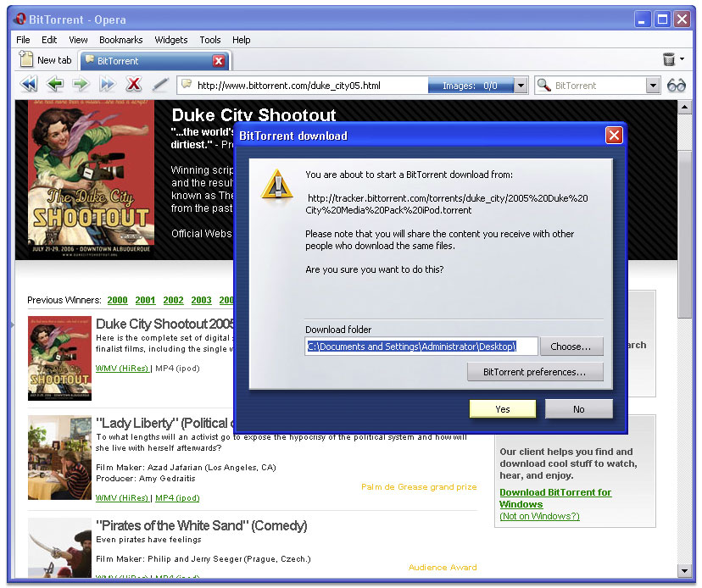Screen dimensions: 702x588
Task: Open the 2003 previous winners link
Action: (x=202, y=300)
